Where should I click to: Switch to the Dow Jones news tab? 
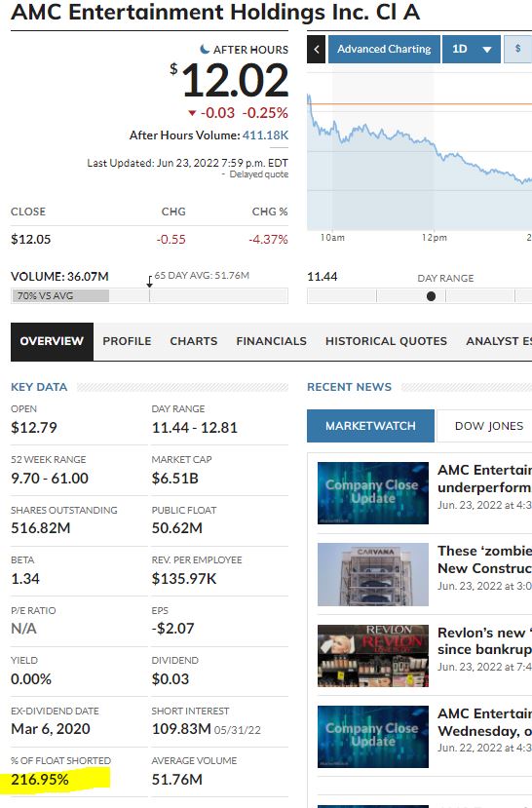click(x=484, y=426)
